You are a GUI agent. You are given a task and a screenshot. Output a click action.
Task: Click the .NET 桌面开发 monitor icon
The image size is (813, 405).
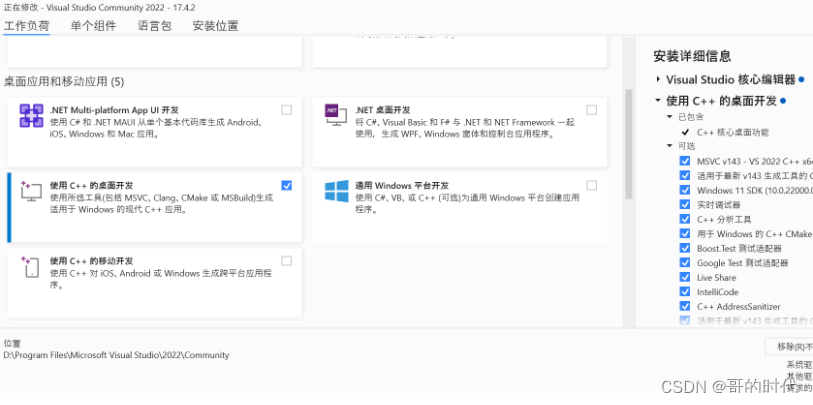click(x=336, y=115)
